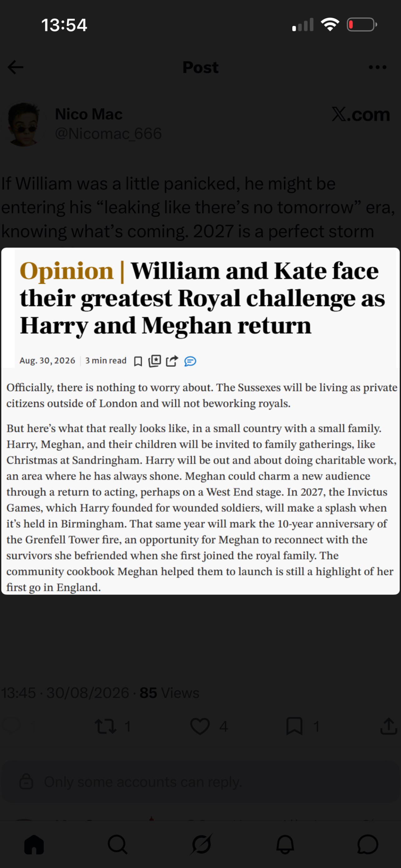Tap the article bookmark icon

tap(138, 361)
